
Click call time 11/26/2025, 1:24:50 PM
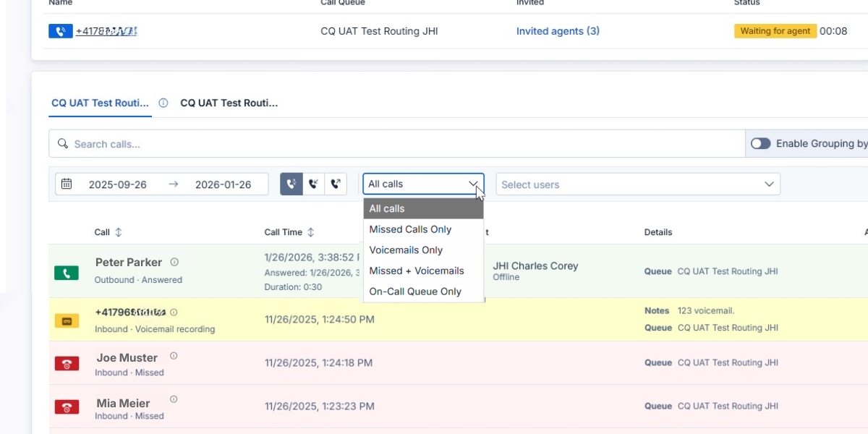320,319
